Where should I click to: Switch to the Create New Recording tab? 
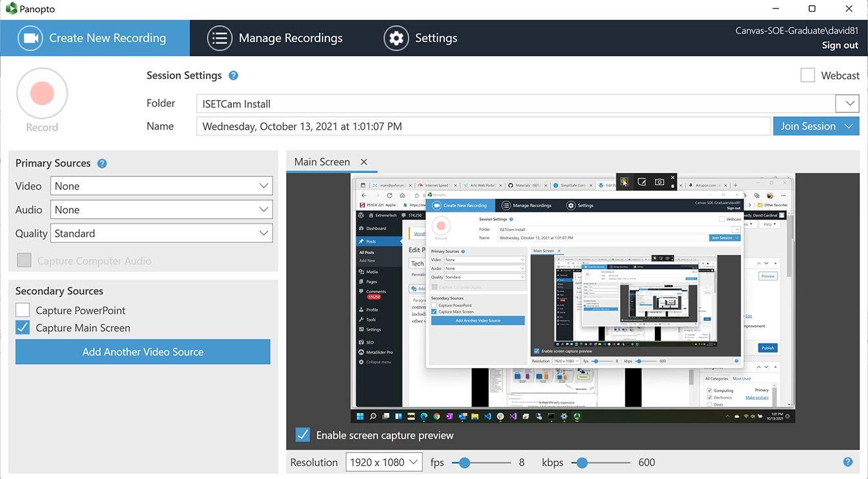point(95,38)
